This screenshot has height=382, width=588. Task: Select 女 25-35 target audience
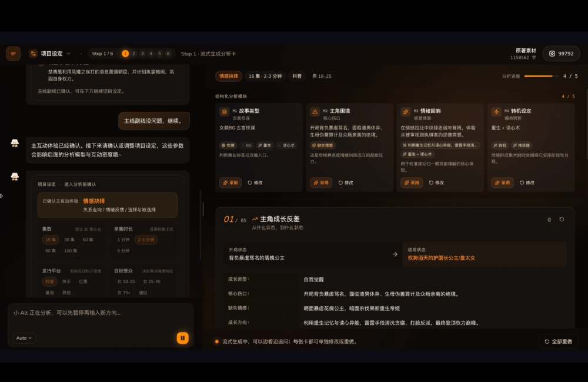click(152, 282)
